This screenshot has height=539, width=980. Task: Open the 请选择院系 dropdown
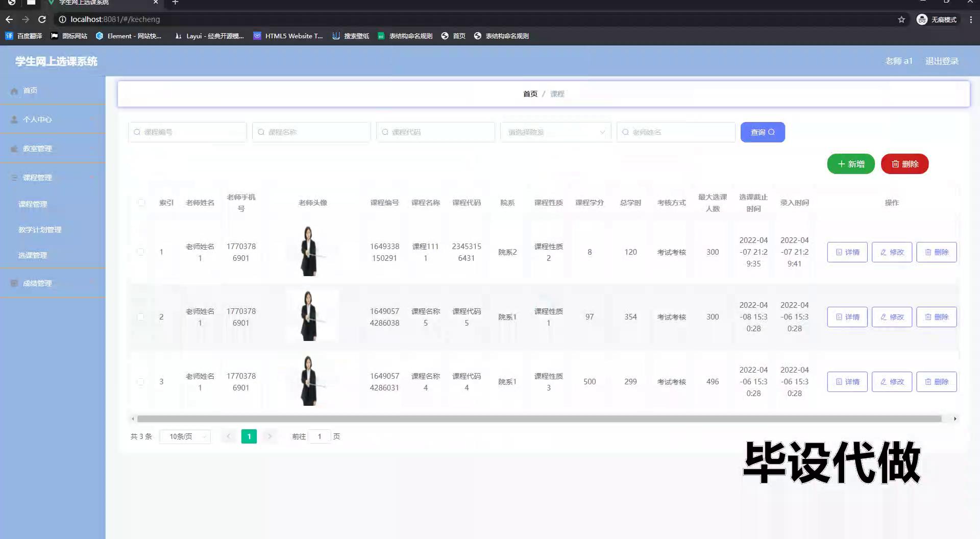pyautogui.click(x=556, y=132)
